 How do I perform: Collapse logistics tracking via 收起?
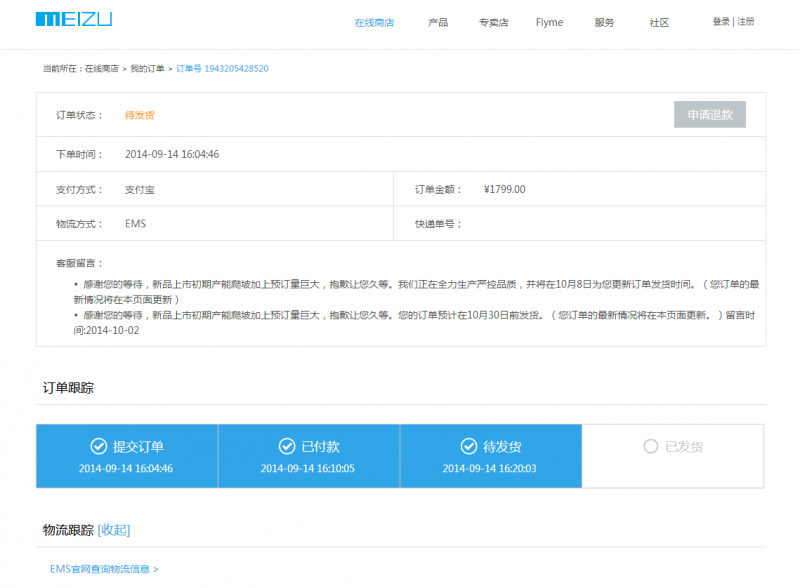114,530
